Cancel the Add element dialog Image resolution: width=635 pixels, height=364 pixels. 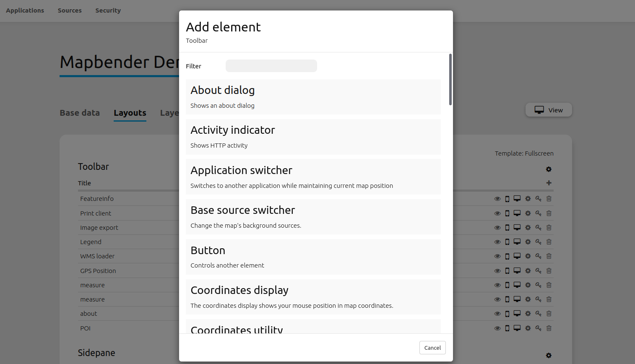coord(432,348)
